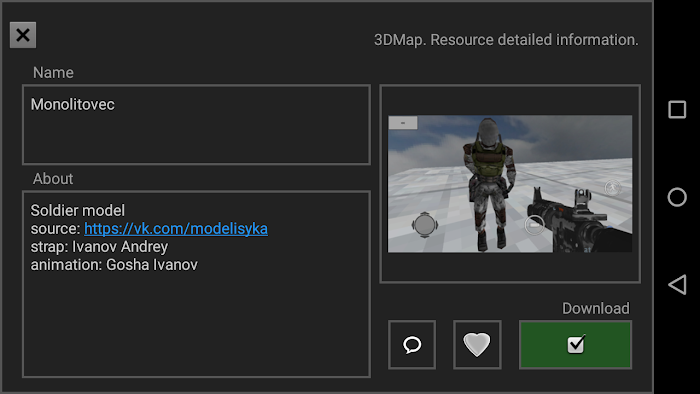
Task: Tap the Android home circle
Action: [x=677, y=197]
